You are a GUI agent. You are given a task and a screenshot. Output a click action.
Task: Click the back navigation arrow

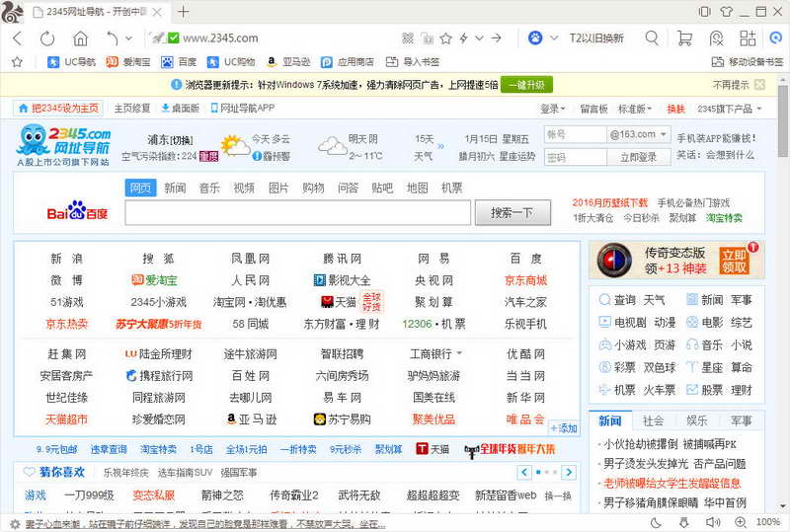click(19, 38)
